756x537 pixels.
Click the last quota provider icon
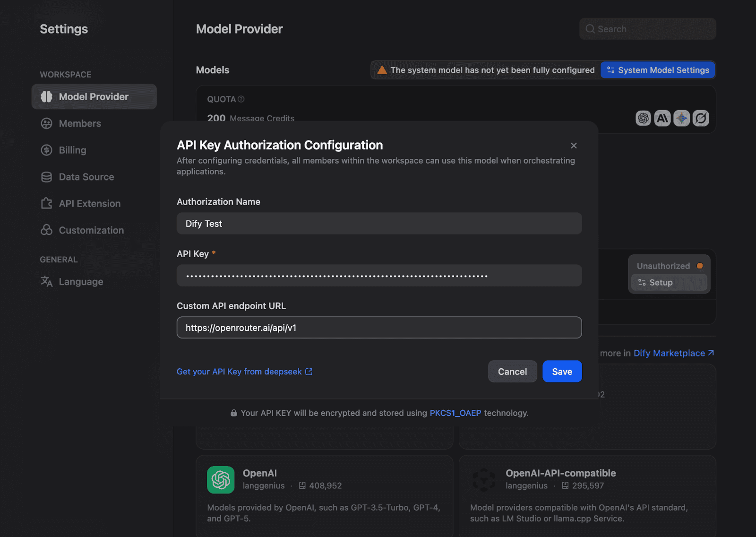701,118
